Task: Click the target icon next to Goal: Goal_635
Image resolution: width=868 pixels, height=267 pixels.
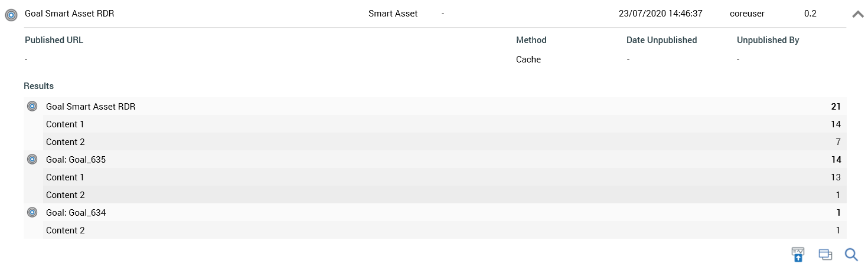Action: (x=32, y=160)
